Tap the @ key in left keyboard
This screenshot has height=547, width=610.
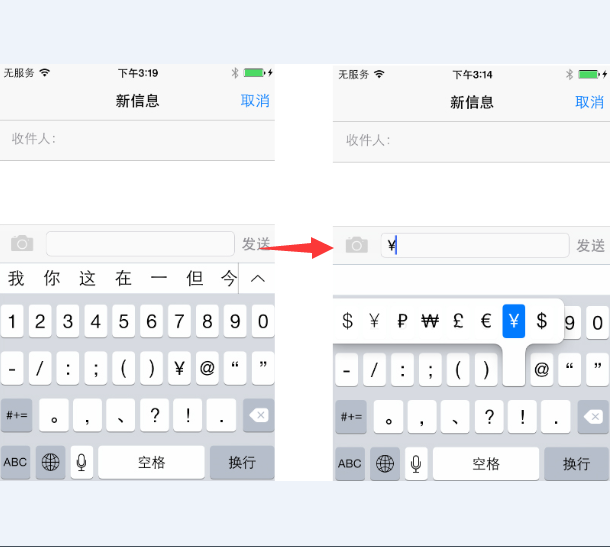coord(207,368)
